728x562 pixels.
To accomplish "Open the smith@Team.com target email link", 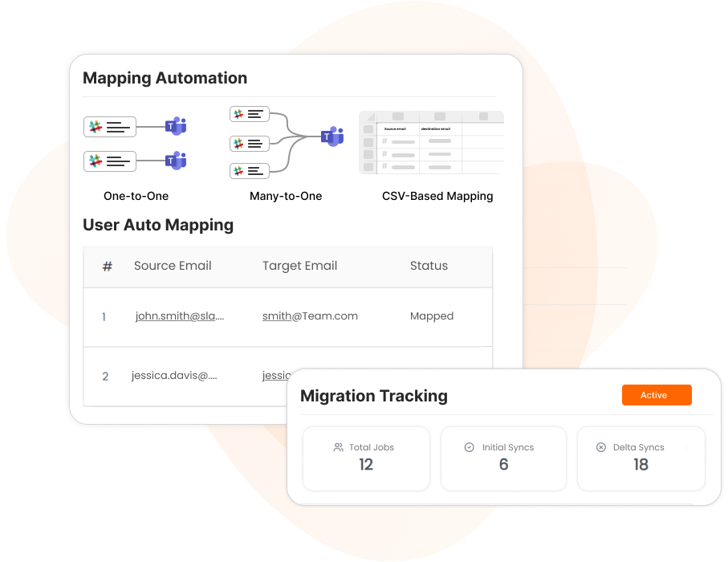I will pos(310,316).
